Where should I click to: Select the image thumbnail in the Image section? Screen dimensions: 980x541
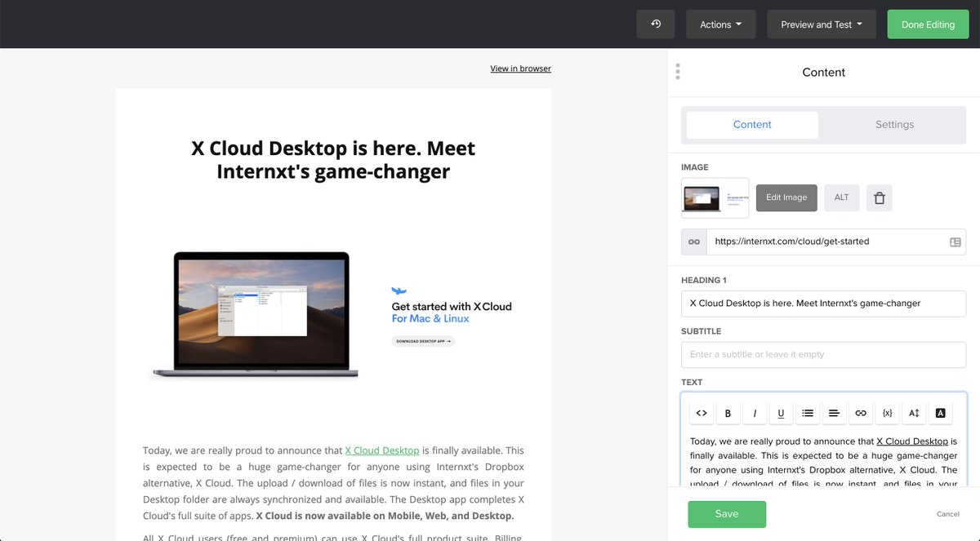pyautogui.click(x=715, y=197)
